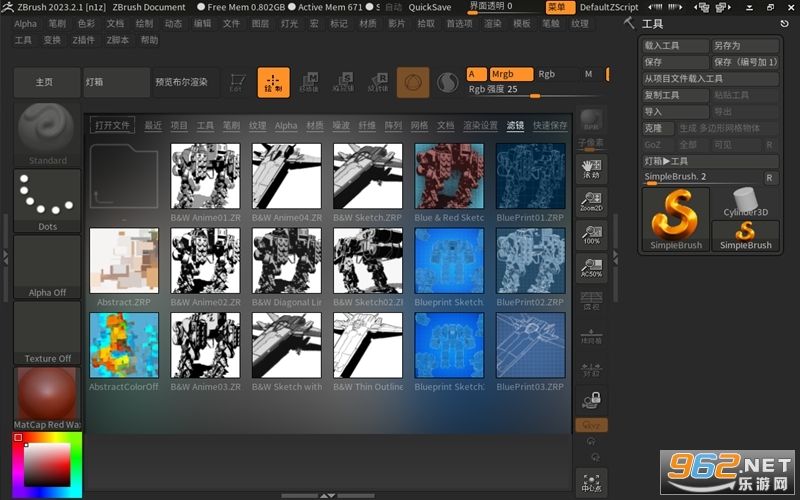Open the 帮助 (Help) menu
Screen dimensions: 800x500
[x=149, y=40]
